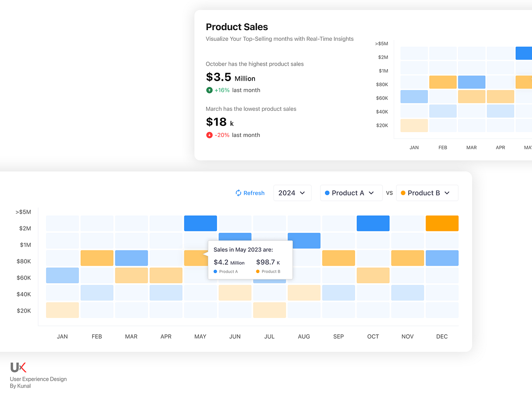532x399 pixels.
Task: Select the orange December cell in top row
Action: click(442, 223)
